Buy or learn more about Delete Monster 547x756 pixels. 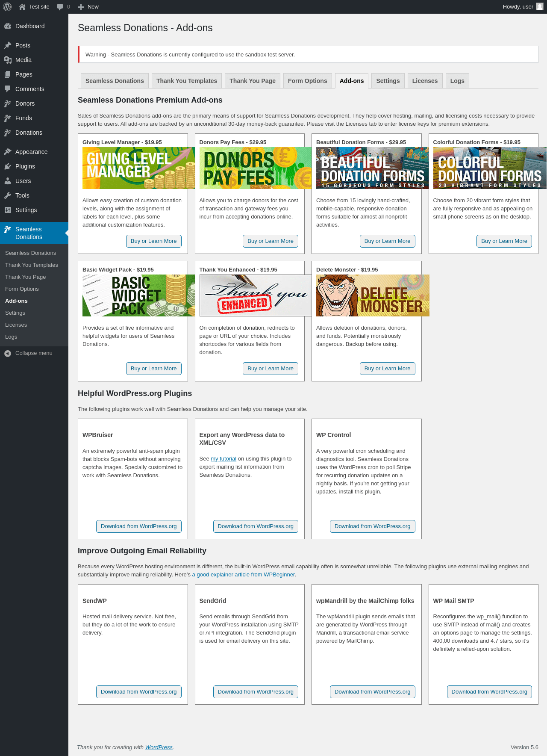coord(387,369)
